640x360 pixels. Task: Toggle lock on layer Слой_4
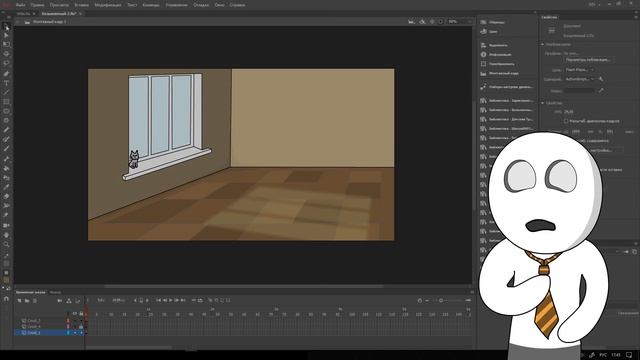[x=81, y=327]
